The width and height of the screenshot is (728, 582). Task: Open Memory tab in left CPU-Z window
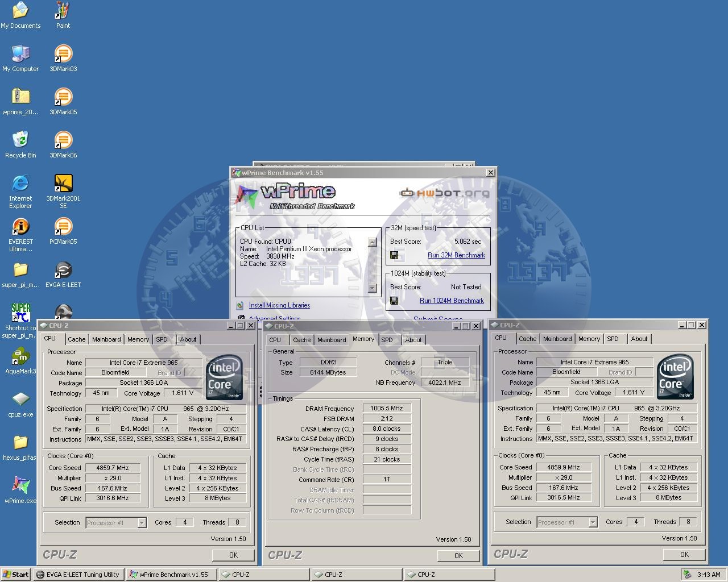point(138,339)
